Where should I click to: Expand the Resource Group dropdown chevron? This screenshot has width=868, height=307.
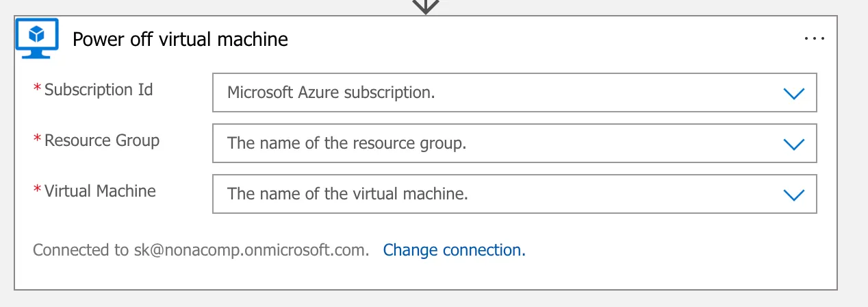(793, 144)
